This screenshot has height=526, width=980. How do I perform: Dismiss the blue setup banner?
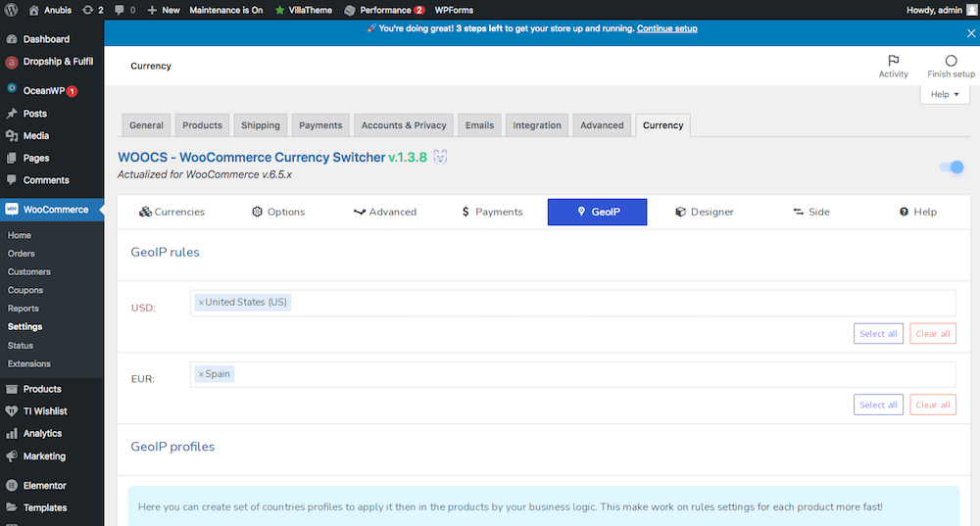[970, 33]
